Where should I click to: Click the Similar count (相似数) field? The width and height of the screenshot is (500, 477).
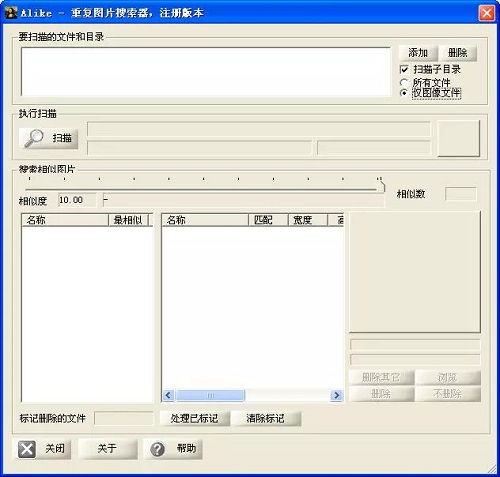tap(461, 194)
